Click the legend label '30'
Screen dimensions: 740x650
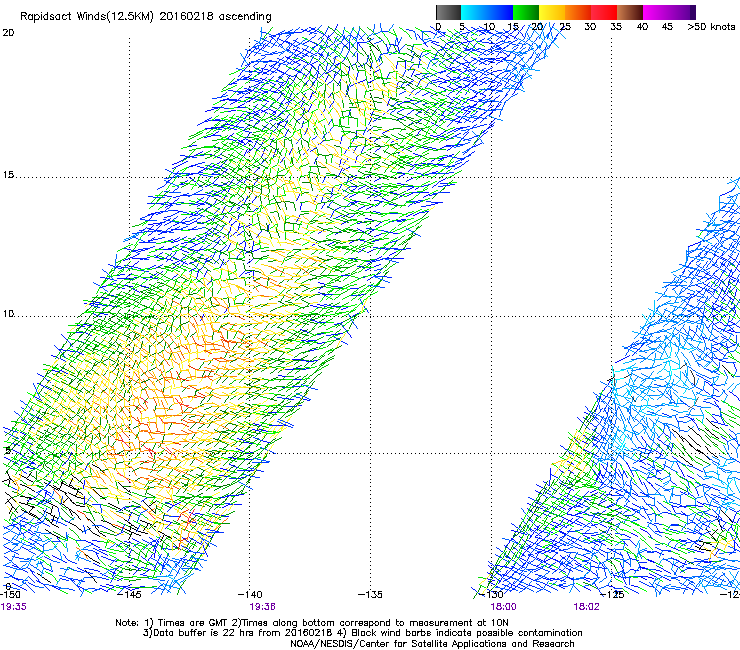click(x=590, y=27)
